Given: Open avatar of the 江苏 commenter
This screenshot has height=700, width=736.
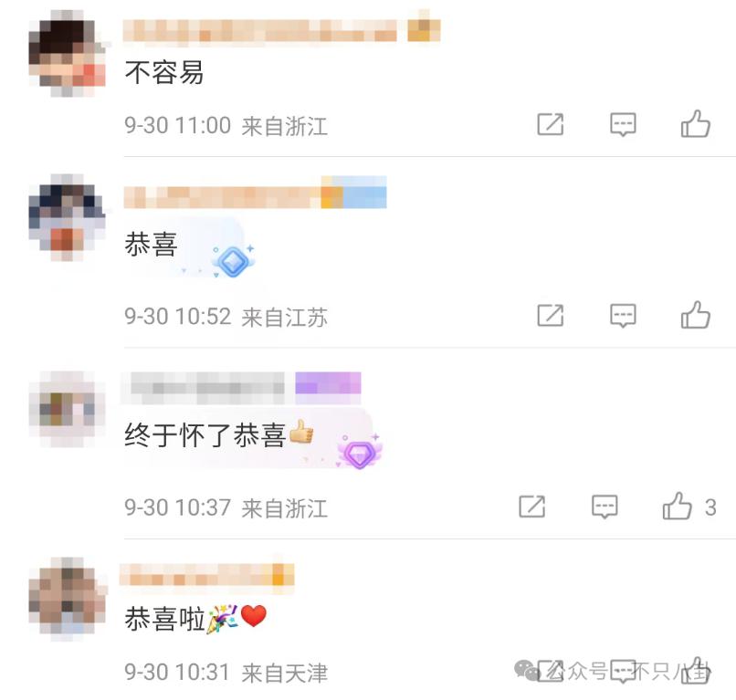Looking at the screenshot, I should pyautogui.click(x=68, y=218).
